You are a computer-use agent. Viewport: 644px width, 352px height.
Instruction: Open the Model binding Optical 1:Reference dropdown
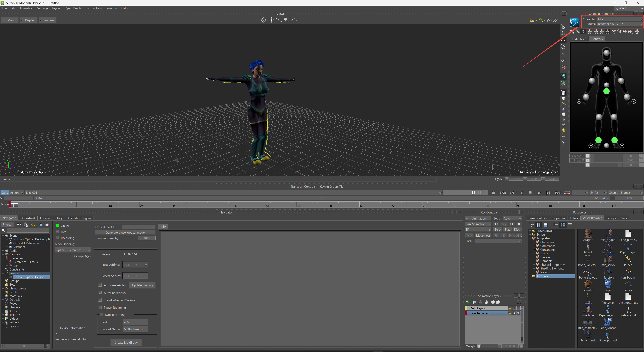pyautogui.click(x=72, y=250)
